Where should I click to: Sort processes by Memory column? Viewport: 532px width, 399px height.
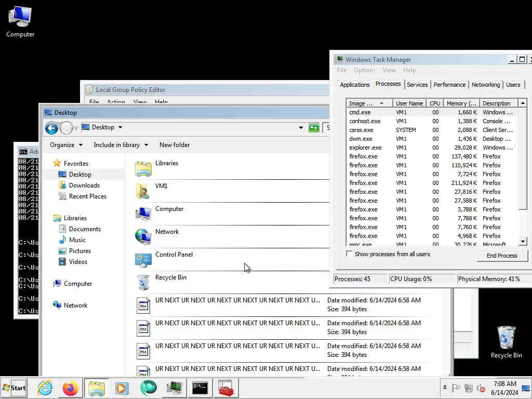coord(461,103)
